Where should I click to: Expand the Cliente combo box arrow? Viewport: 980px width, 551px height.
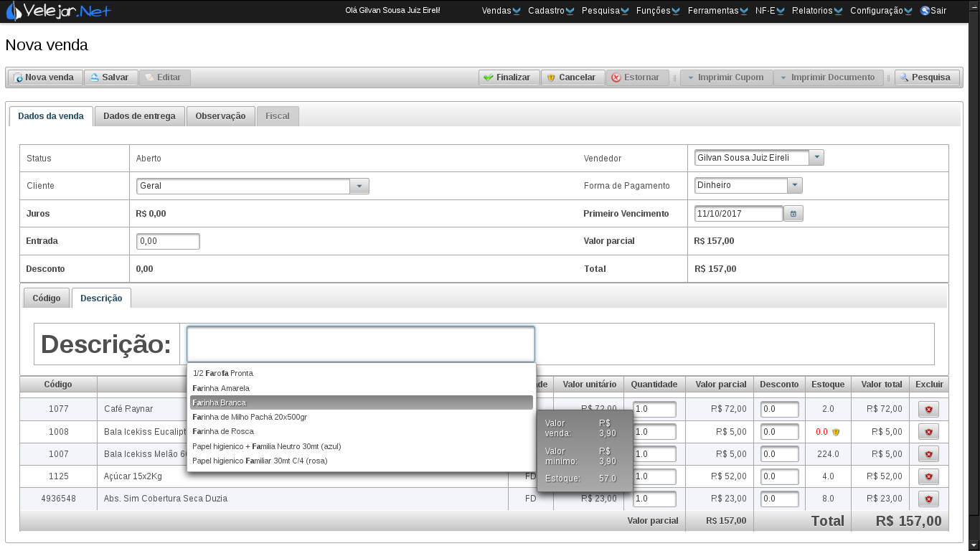coord(359,186)
